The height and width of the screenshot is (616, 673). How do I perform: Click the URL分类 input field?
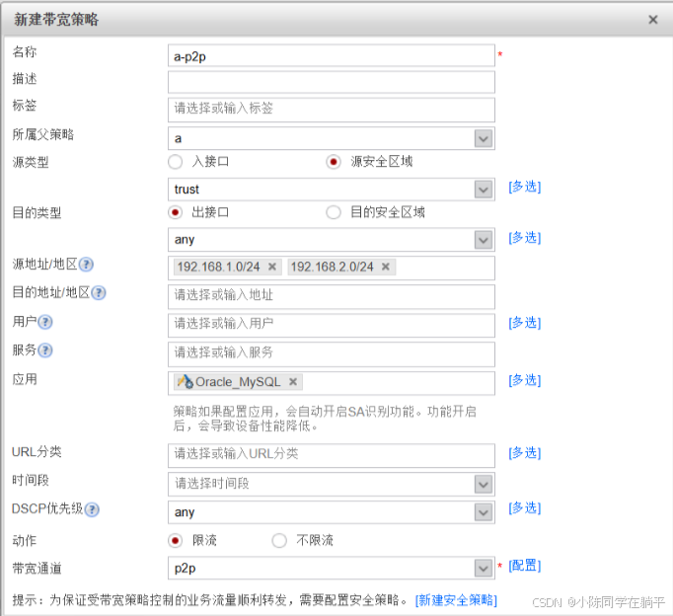tap(332, 455)
